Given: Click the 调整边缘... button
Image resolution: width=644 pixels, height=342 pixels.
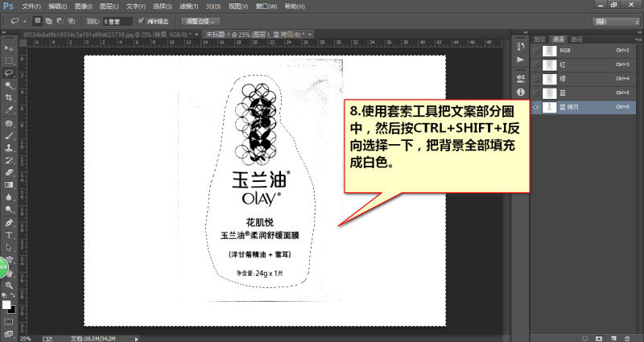Looking at the screenshot, I should point(200,22).
